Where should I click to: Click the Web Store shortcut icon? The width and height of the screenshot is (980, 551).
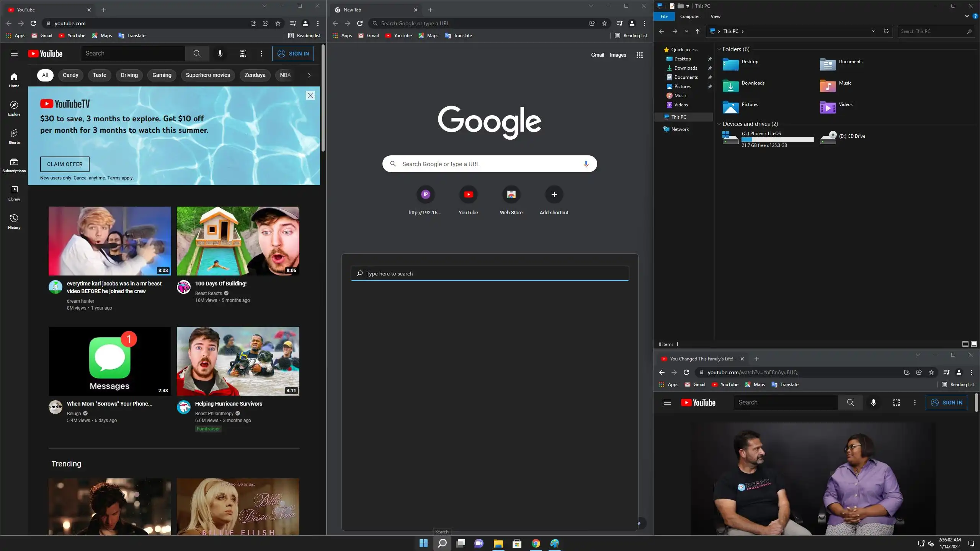tap(511, 195)
